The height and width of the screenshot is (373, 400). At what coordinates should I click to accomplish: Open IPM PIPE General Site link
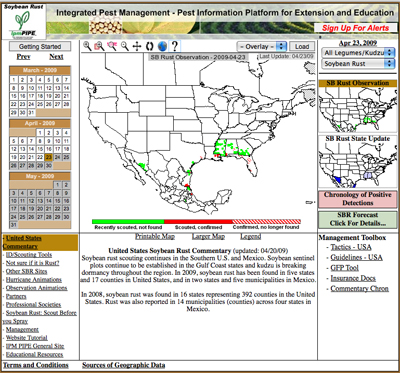pos(35,346)
